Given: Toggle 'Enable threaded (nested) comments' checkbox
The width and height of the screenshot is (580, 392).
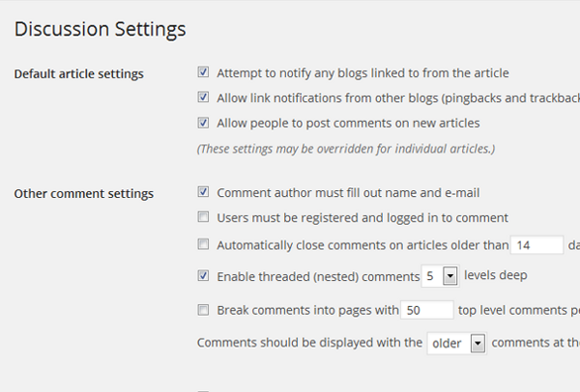Looking at the screenshot, I should click(203, 275).
